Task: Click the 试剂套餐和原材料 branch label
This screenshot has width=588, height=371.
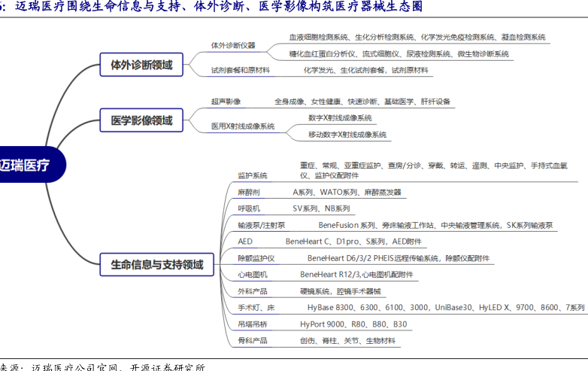Action: tap(241, 70)
